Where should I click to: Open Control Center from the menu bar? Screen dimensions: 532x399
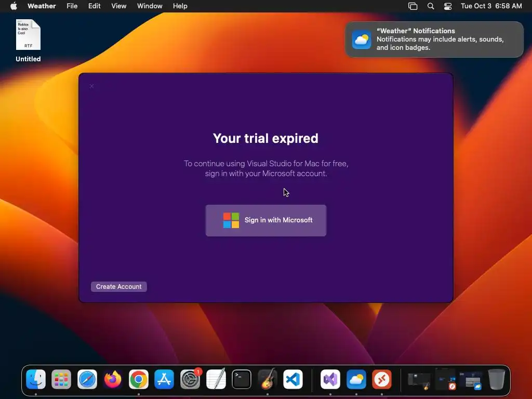(448, 6)
